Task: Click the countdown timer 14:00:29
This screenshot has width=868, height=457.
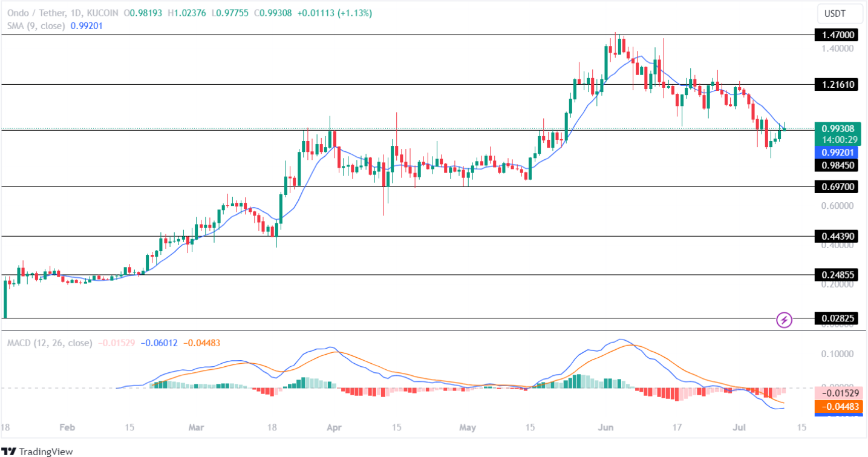Action: [x=838, y=139]
